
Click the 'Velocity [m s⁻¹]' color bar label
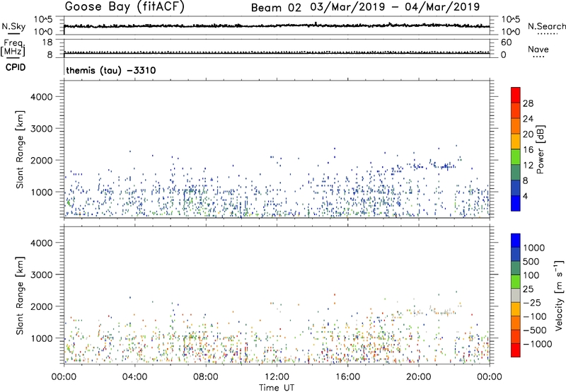[x=559, y=295]
